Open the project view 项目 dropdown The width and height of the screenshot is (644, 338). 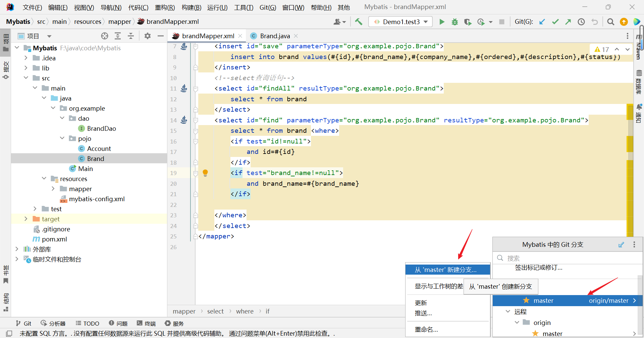(x=49, y=36)
